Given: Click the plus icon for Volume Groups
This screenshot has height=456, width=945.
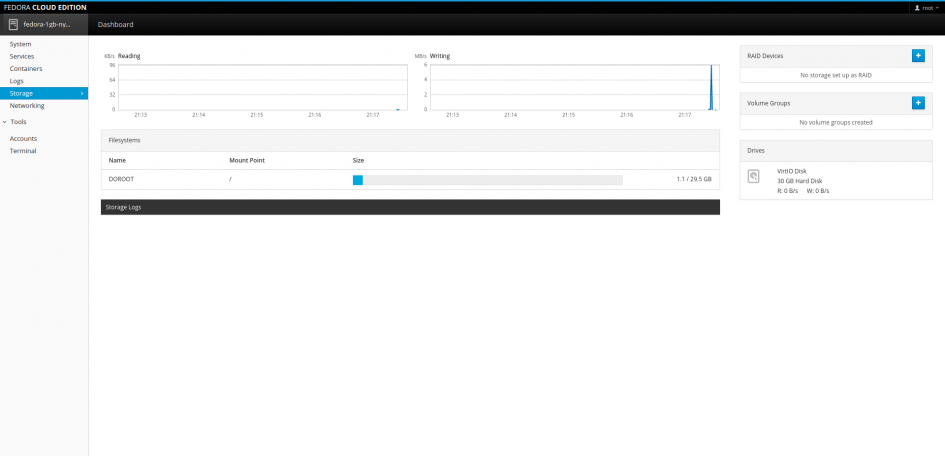Looking at the screenshot, I should pos(918,102).
